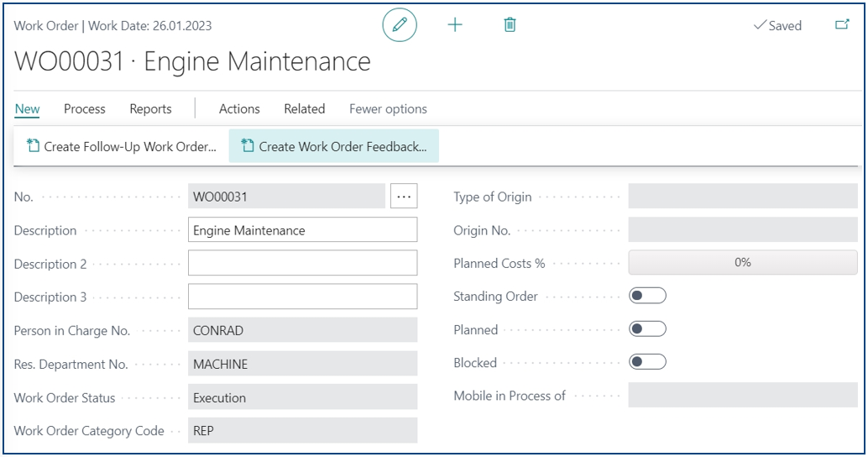Click the Description 3 label
868x457 pixels.
[x=50, y=297]
